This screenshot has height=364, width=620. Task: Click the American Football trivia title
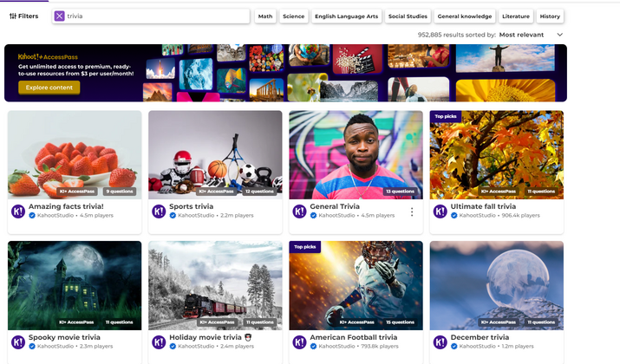pos(354,337)
